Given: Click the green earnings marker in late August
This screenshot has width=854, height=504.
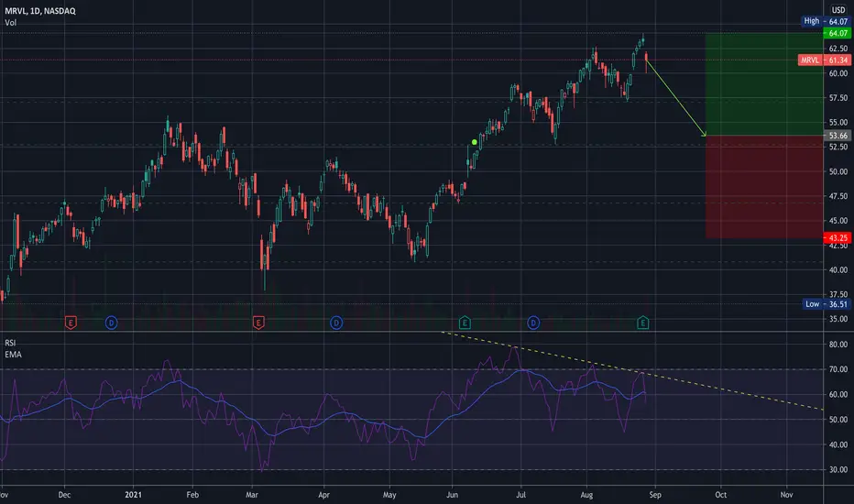Looking at the screenshot, I should (x=642, y=323).
